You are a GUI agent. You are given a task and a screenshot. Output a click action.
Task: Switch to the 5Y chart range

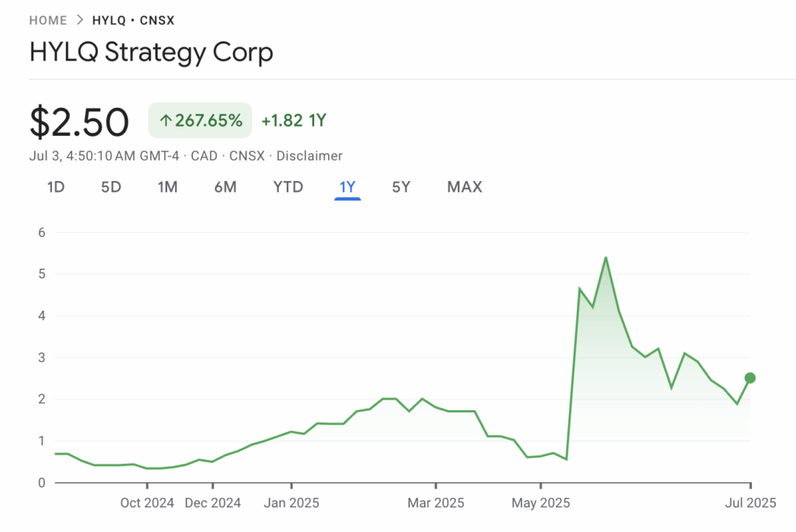(401, 187)
